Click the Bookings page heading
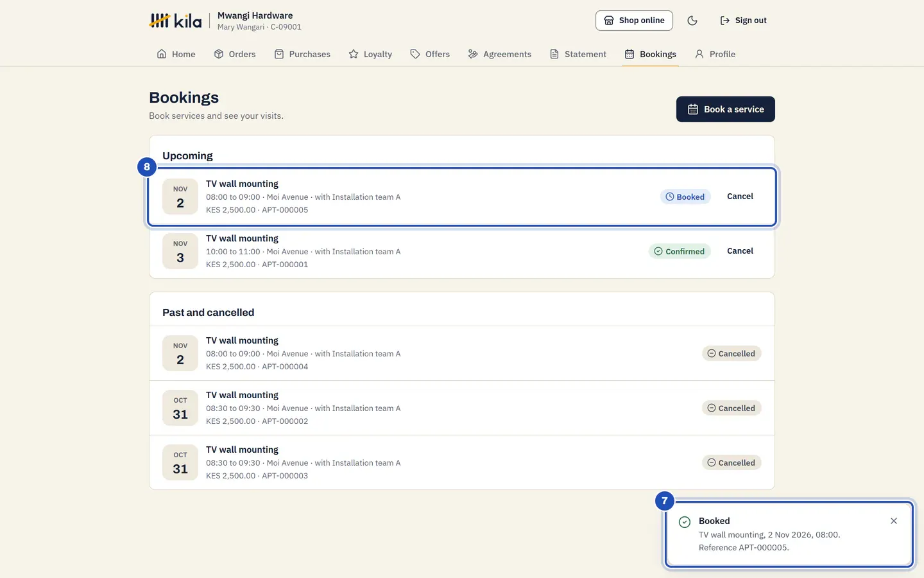The image size is (924, 578). pyautogui.click(x=184, y=98)
